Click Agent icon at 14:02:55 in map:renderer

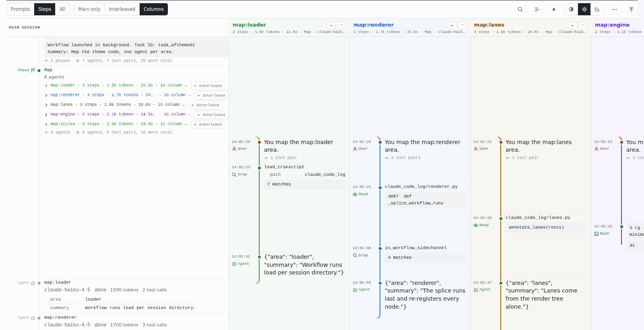tap(355, 290)
